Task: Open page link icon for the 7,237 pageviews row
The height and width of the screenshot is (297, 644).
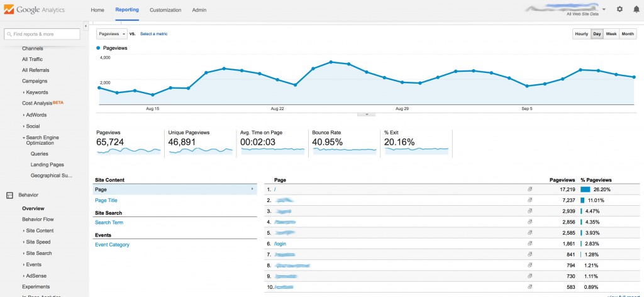Action: (530, 201)
